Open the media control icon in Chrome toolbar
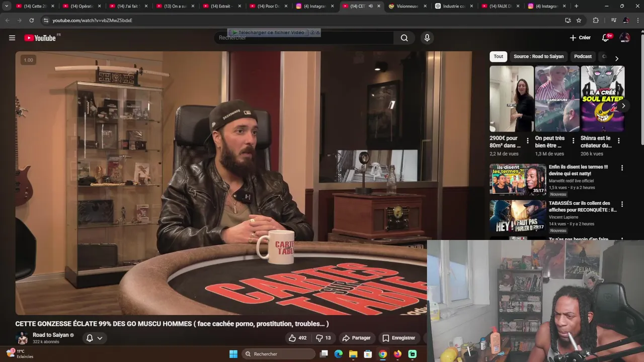Viewport: 644px width, 362px height. point(613,20)
